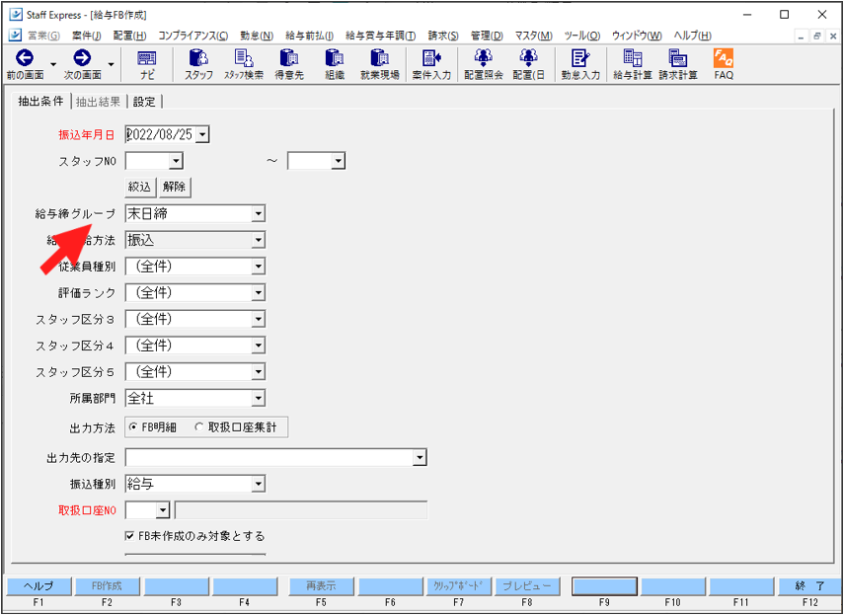Screen dimensions: 844x616
Task: Click the menu bar document icon left of 営業
Action: click(x=16, y=36)
